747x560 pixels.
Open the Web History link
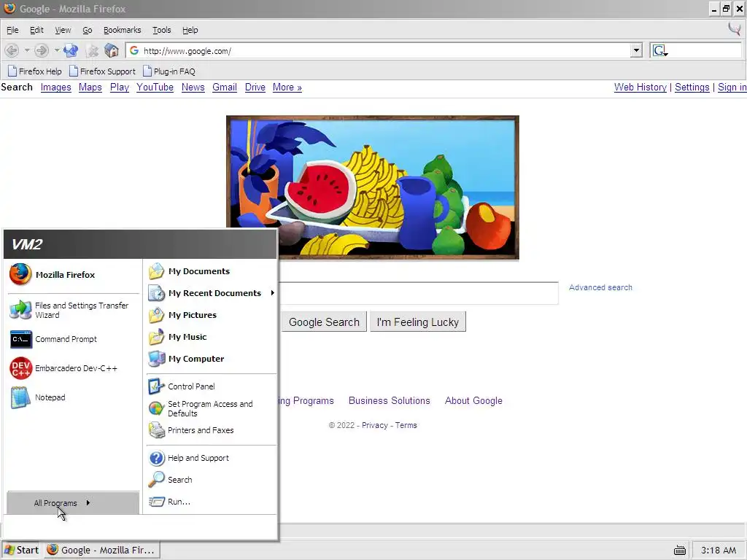click(x=640, y=87)
